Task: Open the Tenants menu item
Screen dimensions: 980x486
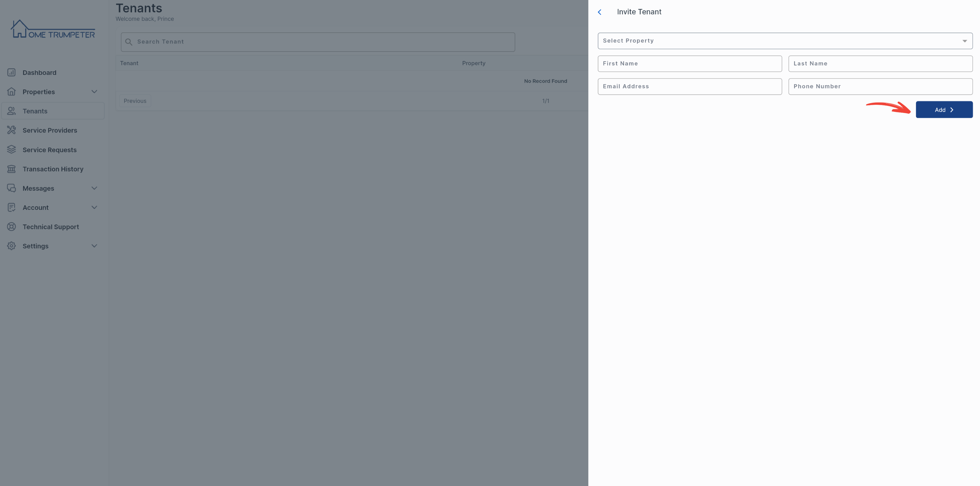Action: tap(53, 111)
